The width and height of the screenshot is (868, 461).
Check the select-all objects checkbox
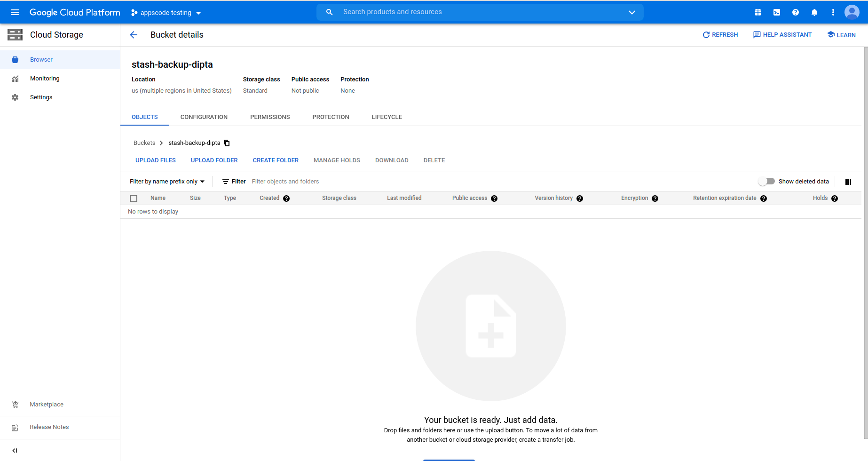(134, 199)
